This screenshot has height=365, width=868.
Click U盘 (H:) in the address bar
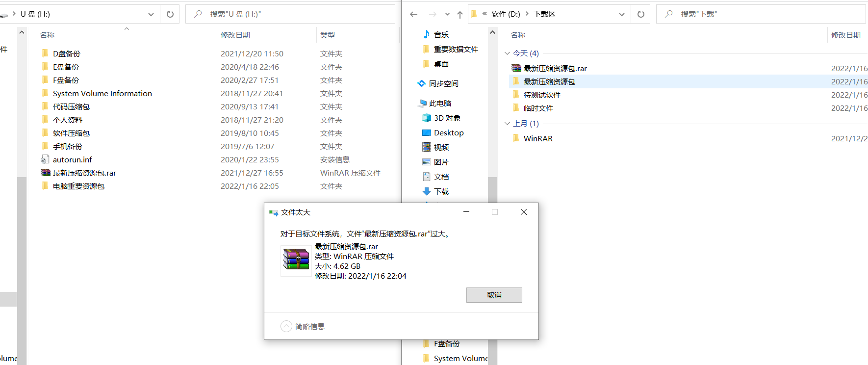35,14
